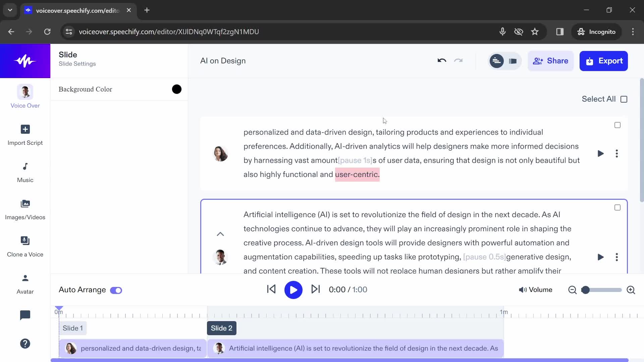Toggle Auto Arrange switch
The height and width of the screenshot is (362, 644).
pos(116,290)
